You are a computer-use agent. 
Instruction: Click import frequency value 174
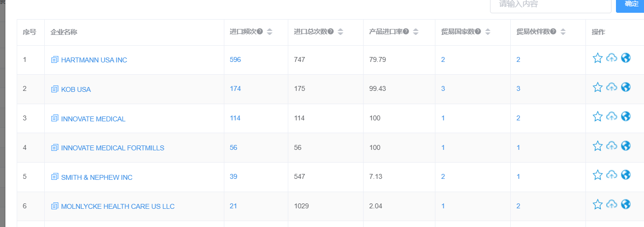(x=235, y=89)
